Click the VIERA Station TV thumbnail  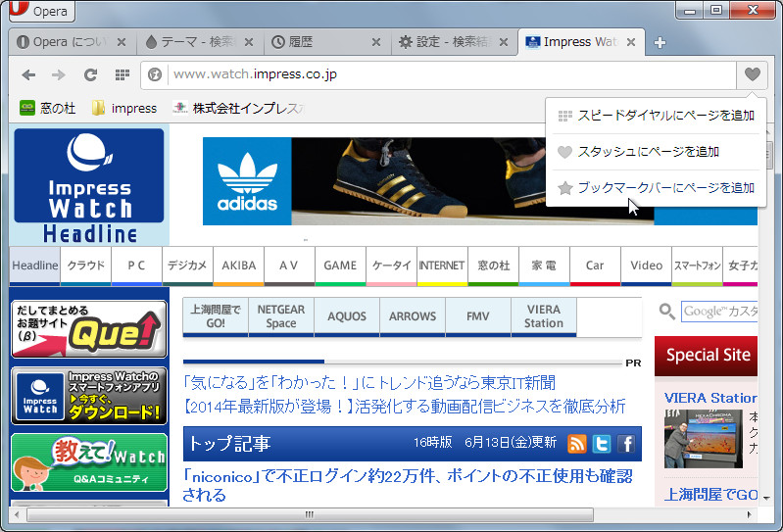point(703,439)
